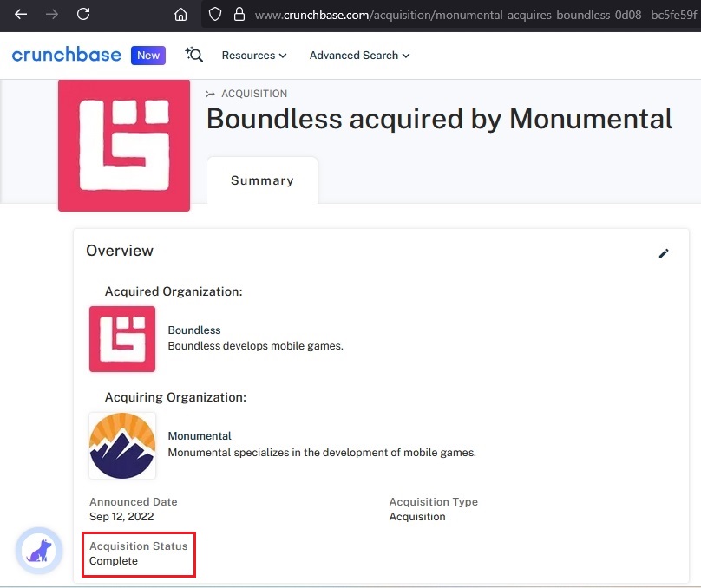Click the New badge button

[148, 56]
